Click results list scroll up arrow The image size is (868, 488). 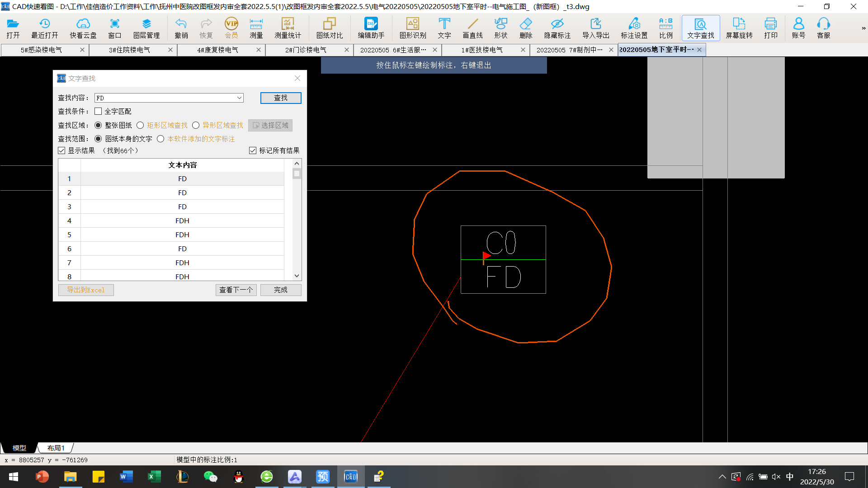tap(297, 163)
